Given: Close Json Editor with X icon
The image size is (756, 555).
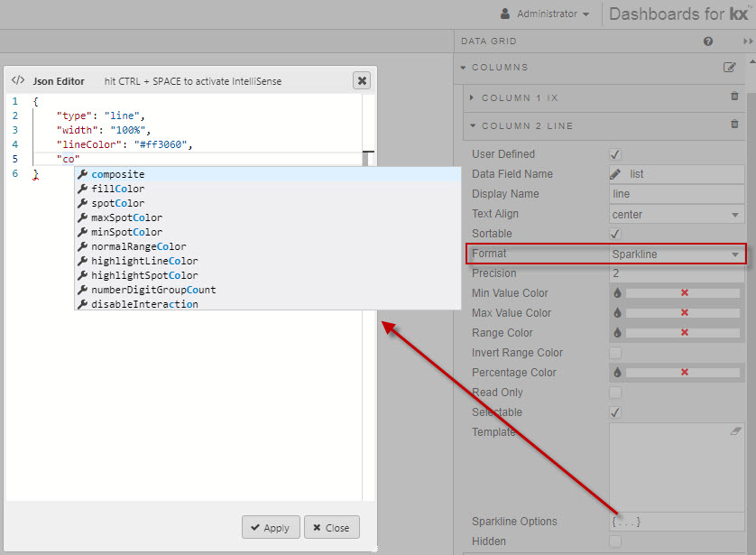Looking at the screenshot, I should point(362,80).
